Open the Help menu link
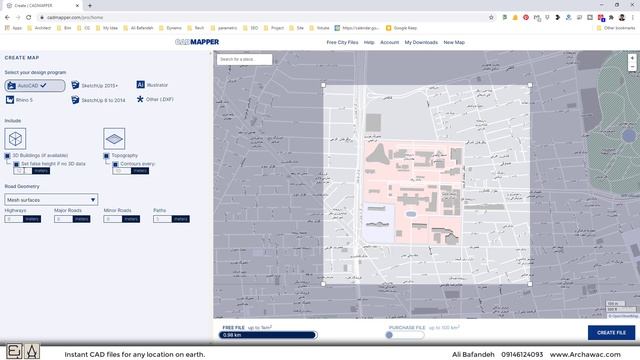This screenshot has height=360, width=640. tap(369, 42)
